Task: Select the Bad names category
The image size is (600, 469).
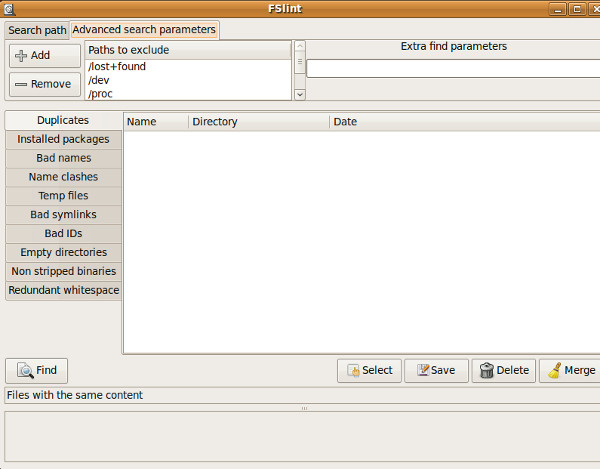Action: coord(63,158)
